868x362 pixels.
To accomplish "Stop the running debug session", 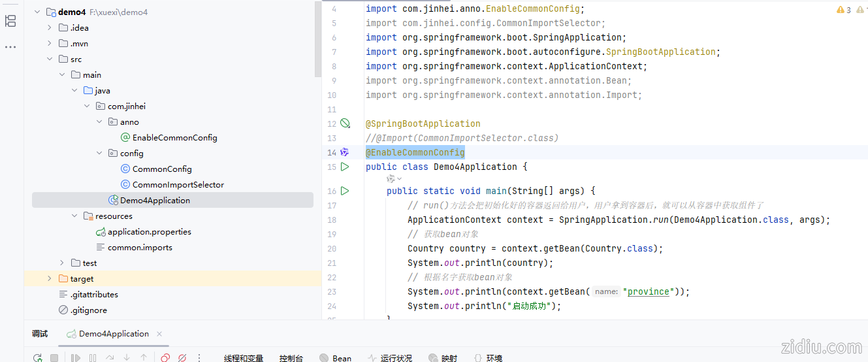I will coord(55,358).
